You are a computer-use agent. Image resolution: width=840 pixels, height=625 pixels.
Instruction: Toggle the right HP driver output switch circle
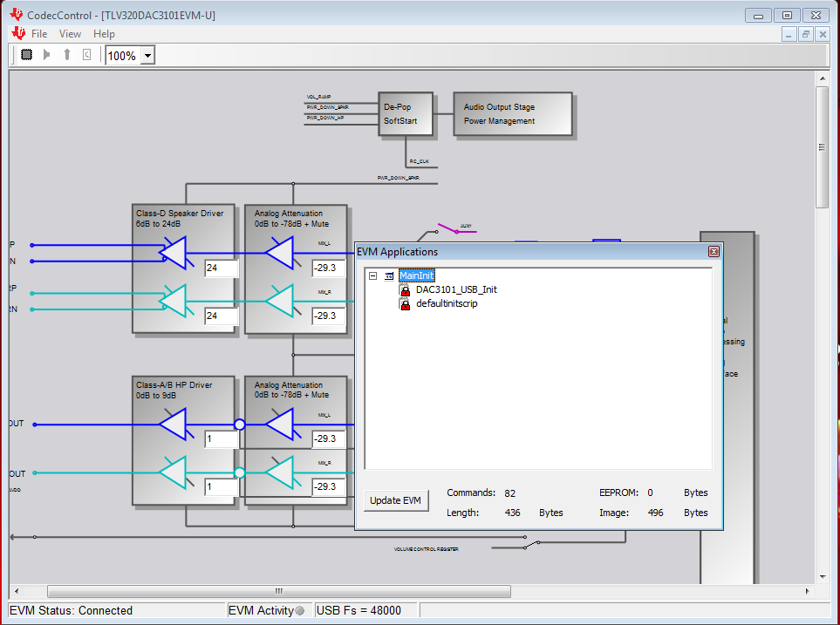click(240, 473)
